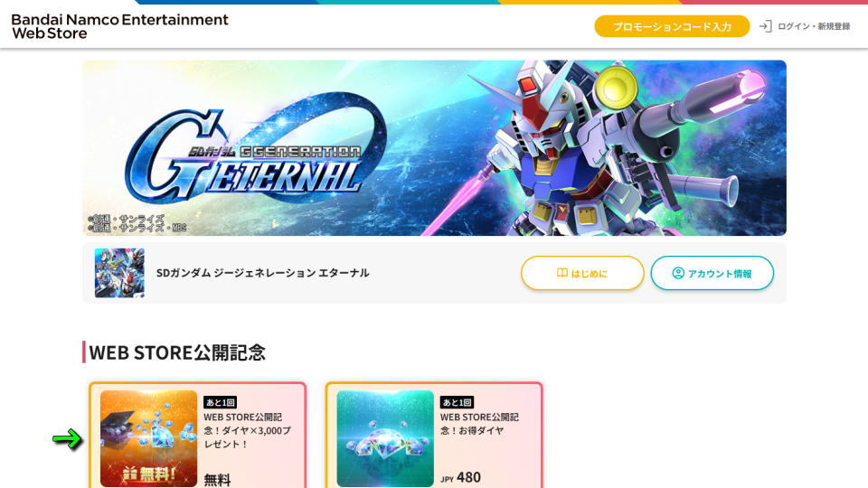Open the アカウント情報 button
868x488 pixels.
pyautogui.click(x=712, y=273)
